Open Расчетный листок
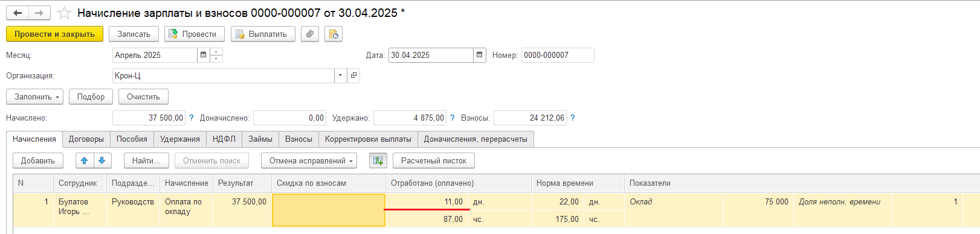 tap(434, 160)
